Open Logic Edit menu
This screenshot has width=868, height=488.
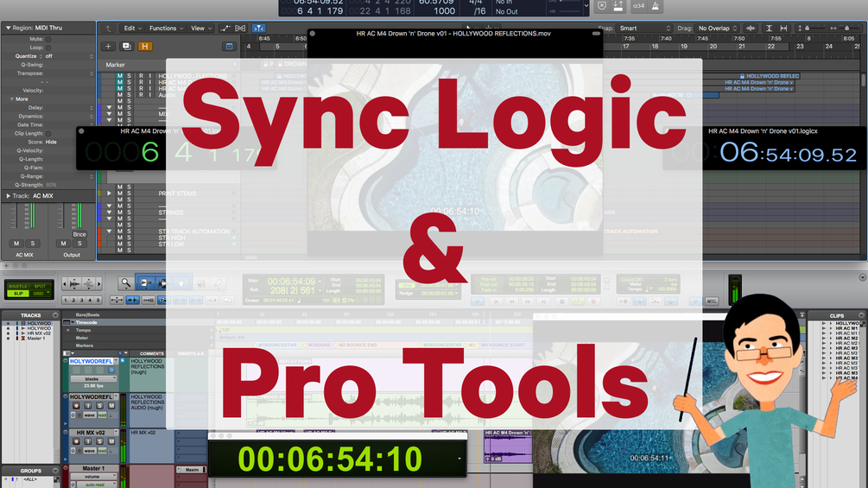[132, 29]
